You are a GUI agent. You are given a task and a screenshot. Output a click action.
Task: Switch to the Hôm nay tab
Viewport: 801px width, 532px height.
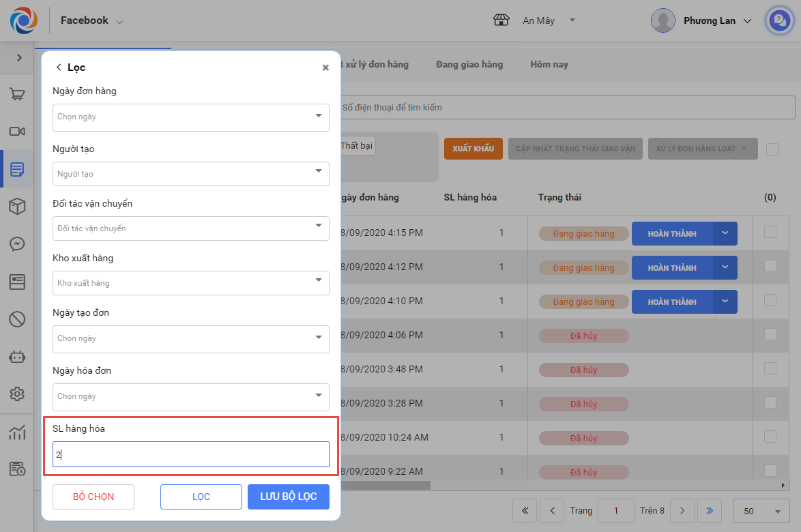coord(549,64)
